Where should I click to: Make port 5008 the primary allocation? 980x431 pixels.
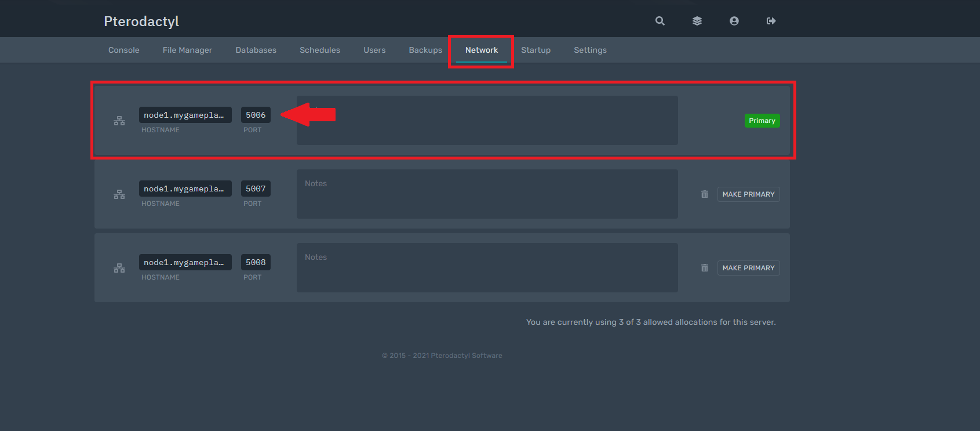coord(749,268)
